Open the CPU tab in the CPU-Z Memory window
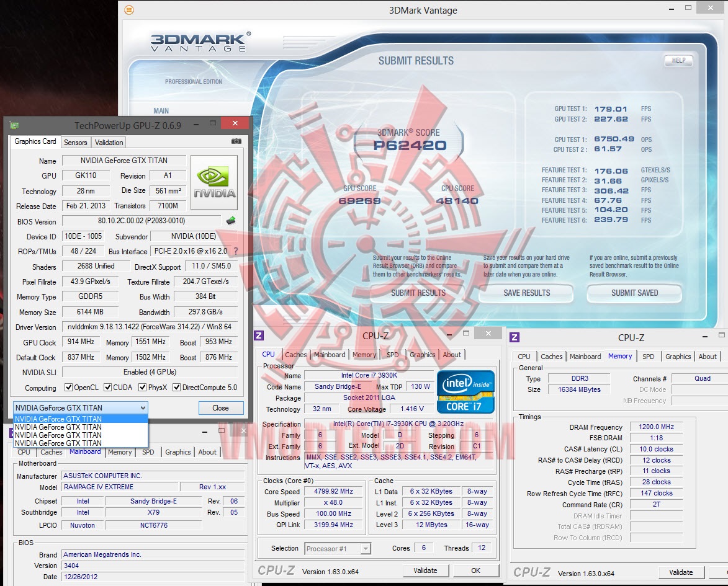 pyautogui.click(x=524, y=357)
